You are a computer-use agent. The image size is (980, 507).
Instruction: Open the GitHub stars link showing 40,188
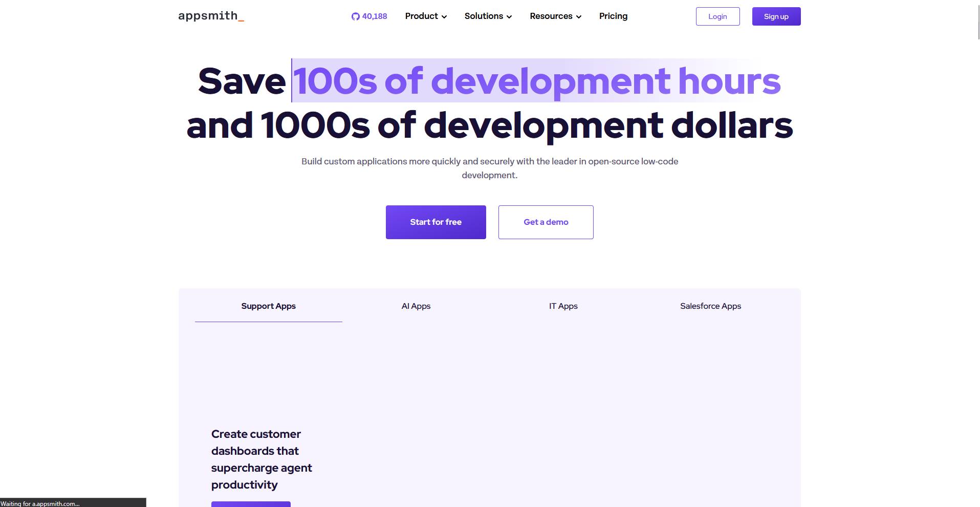(369, 16)
